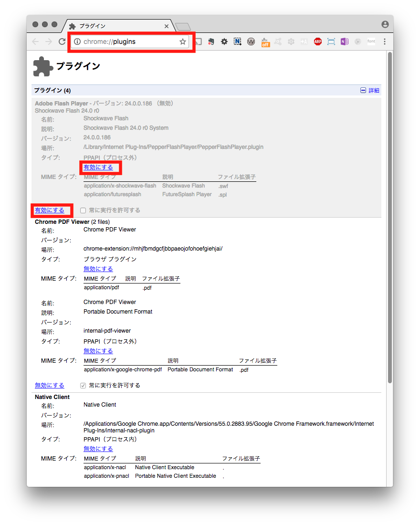Click the greyed magnifier extension icon
This screenshot has width=420, height=525.
(278, 42)
